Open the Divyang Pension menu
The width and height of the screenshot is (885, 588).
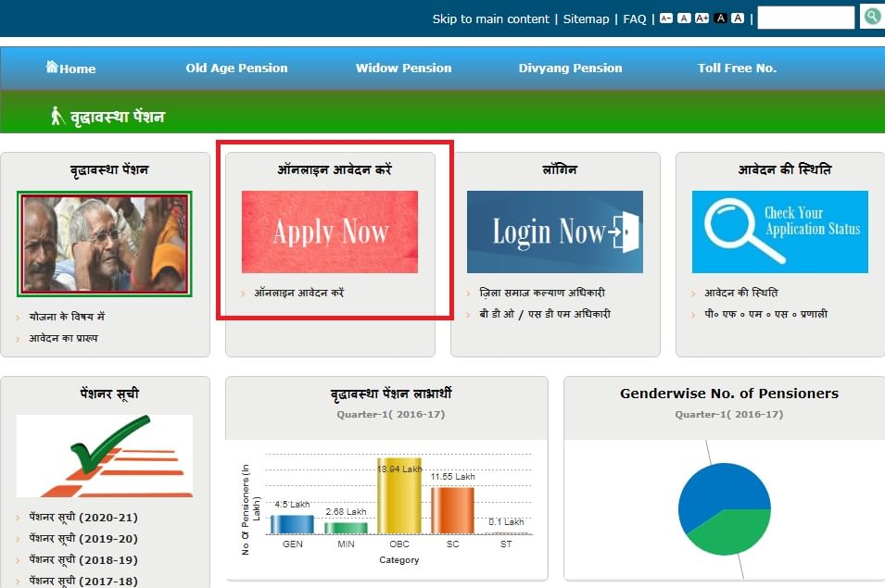coord(570,68)
